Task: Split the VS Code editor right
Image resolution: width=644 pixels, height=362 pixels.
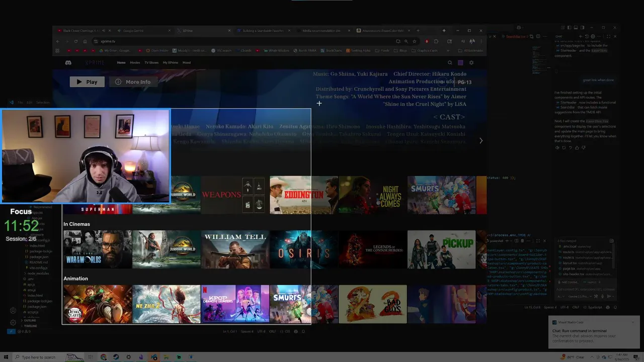Action: (539, 37)
